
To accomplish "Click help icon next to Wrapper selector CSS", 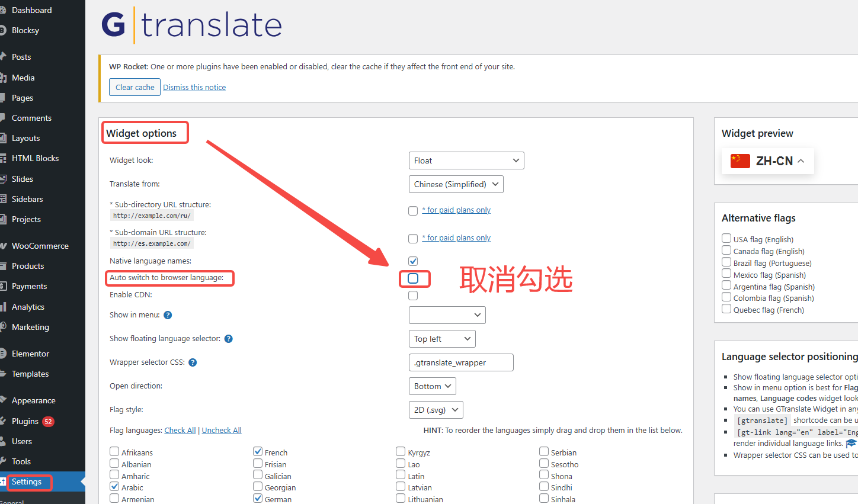I will pos(193,362).
